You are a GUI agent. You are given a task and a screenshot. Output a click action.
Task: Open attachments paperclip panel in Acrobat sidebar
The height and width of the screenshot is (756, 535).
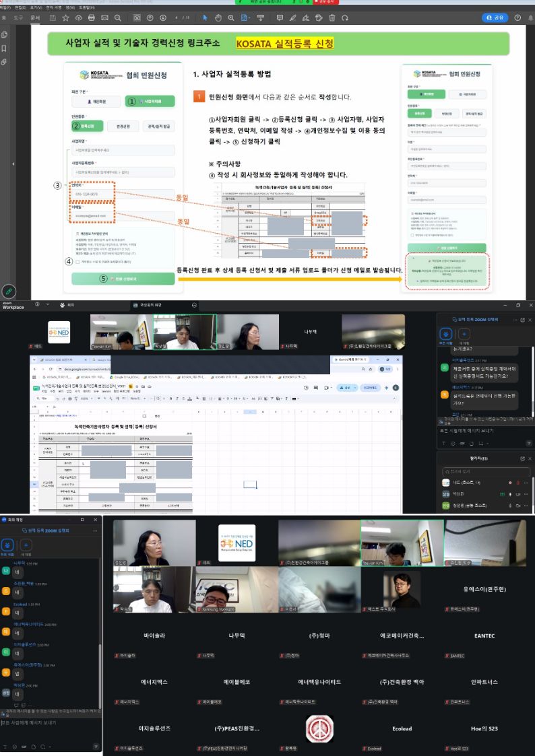coord(4,62)
